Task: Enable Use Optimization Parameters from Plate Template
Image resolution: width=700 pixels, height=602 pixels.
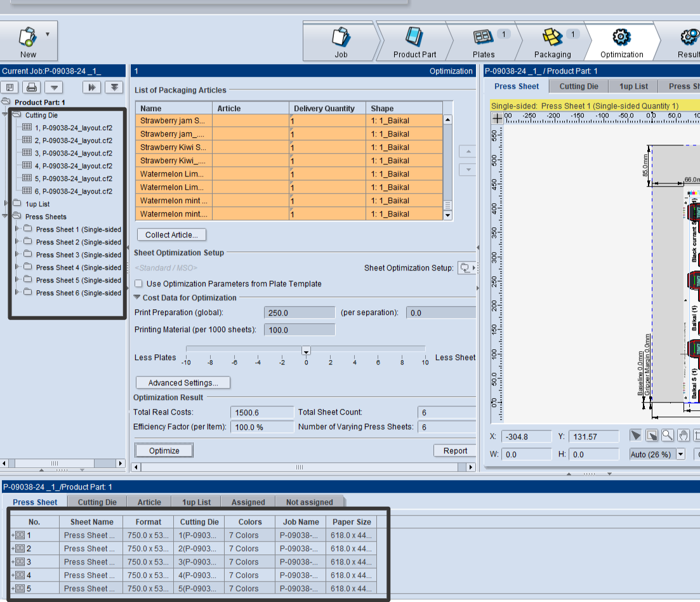Action: pos(139,284)
